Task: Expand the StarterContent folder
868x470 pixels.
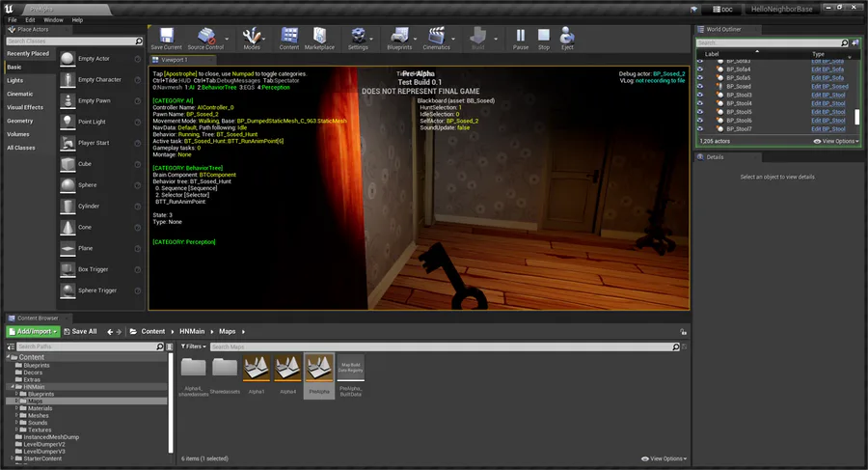Action: (x=13, y=458)
